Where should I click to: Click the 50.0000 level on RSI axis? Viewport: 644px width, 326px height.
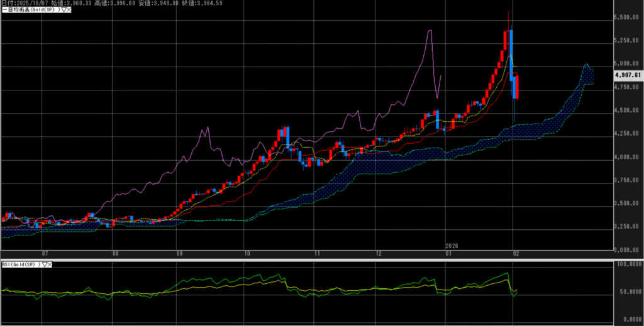pos(629,292)
